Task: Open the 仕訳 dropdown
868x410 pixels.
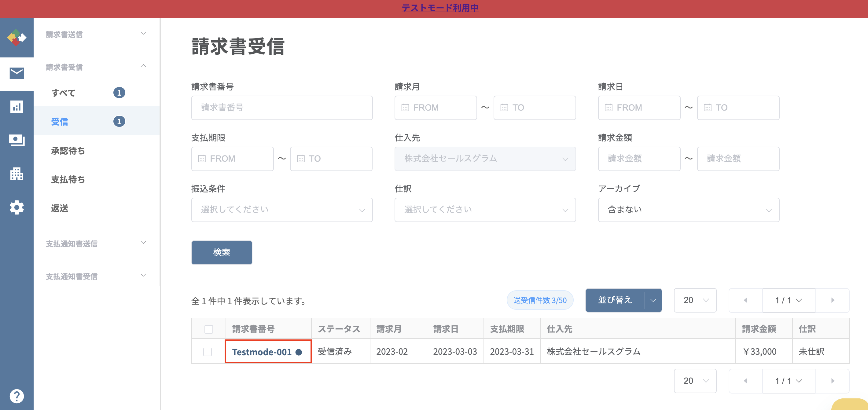Action: [485, 210]
